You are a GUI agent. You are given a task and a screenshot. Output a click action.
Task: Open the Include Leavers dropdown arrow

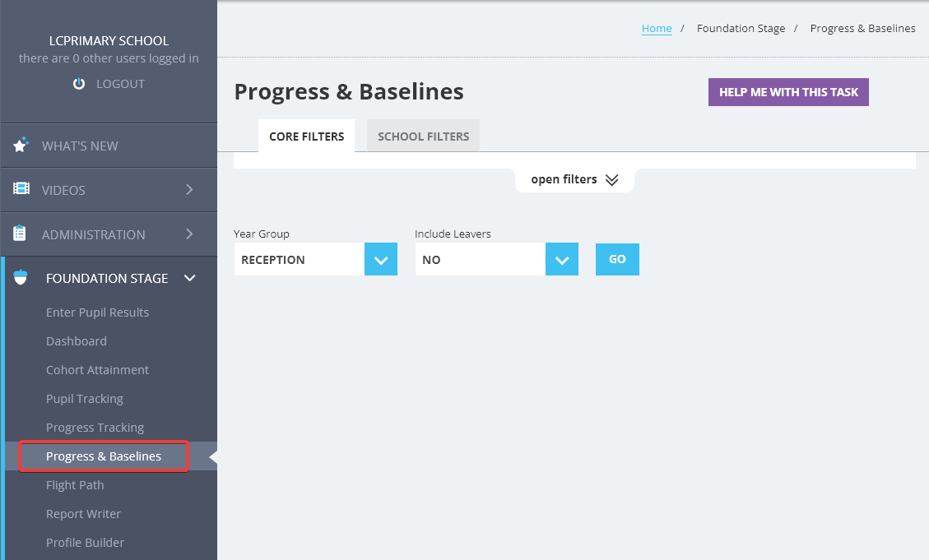562,259
